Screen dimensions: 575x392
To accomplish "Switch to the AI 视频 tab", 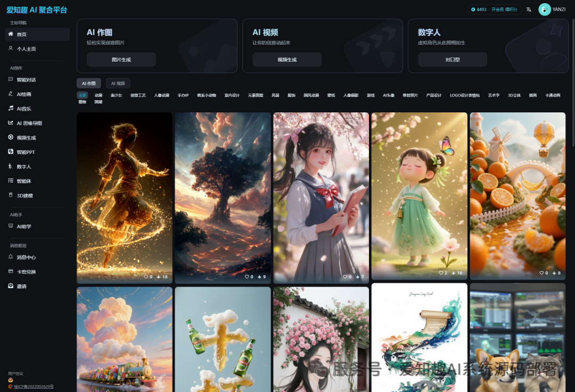I will point(118,83).
